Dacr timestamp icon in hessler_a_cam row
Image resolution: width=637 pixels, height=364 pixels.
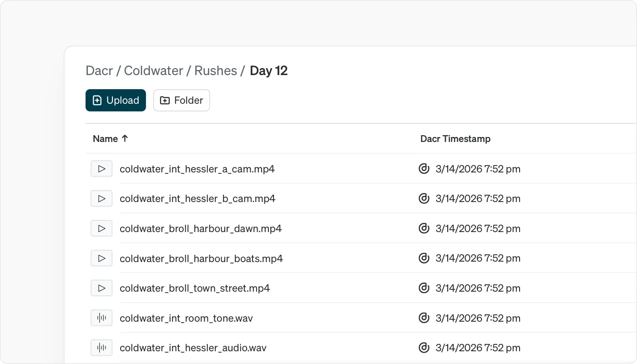424,169
